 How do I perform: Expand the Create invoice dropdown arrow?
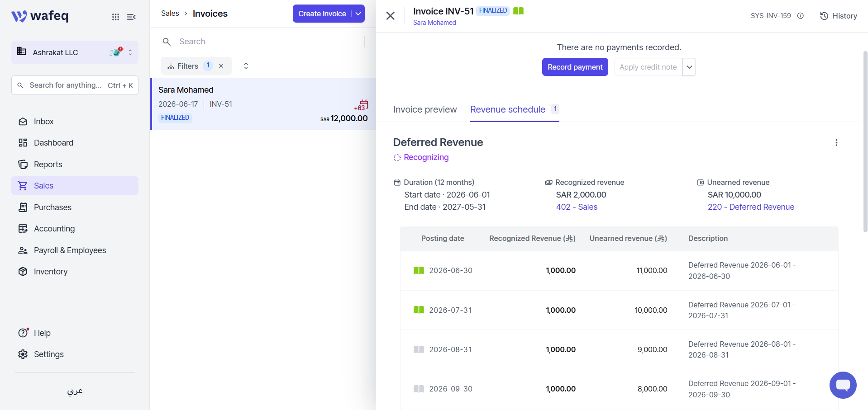358,14
